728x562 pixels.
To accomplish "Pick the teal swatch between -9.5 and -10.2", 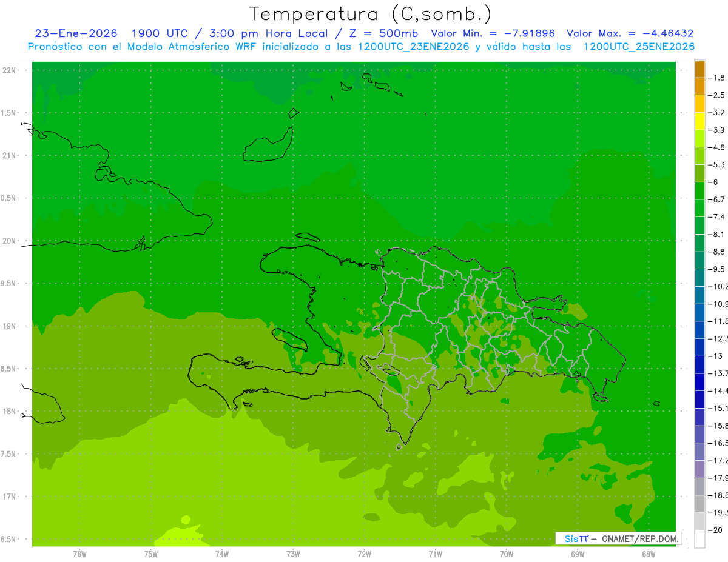I will tap(699, 278).
